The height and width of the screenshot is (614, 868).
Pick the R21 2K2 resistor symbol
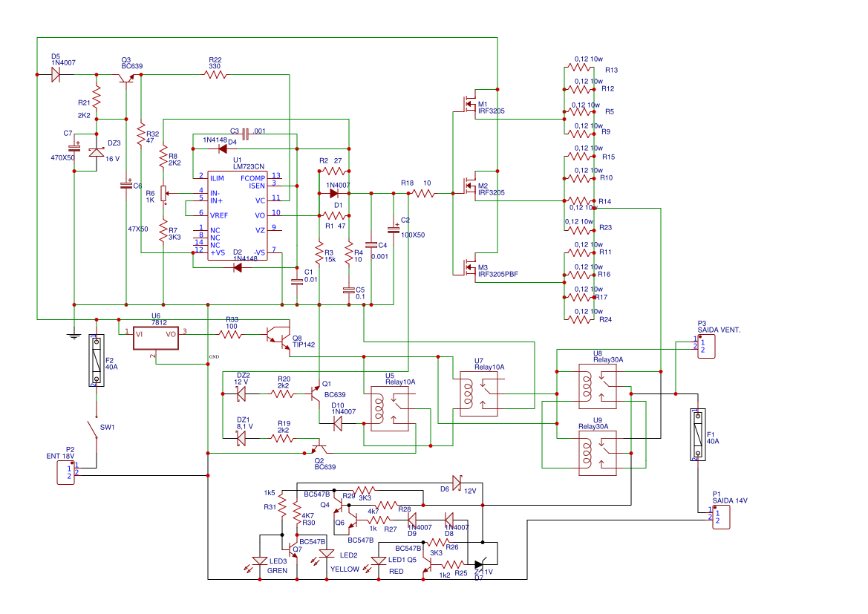point(97,97)
